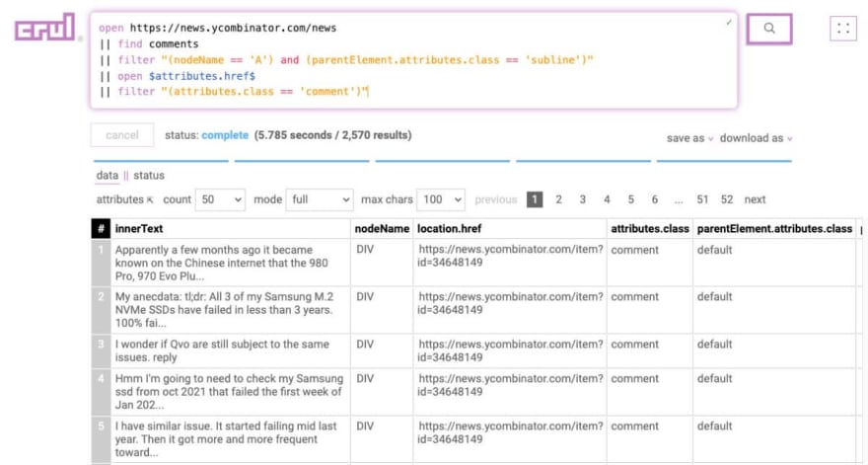Screen dimensions: 868x465
Task: Go to results page 52
Action: (x=727, y=199)
